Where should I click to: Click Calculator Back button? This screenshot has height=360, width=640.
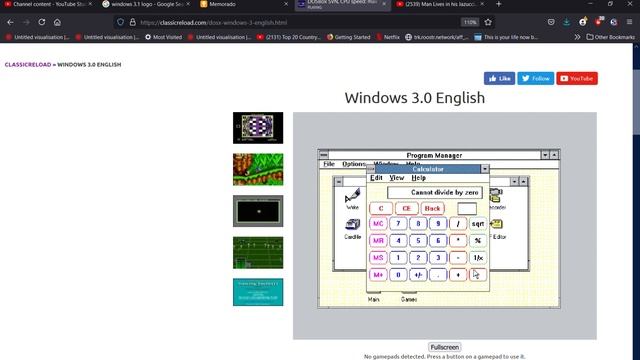click(x=432, y=209)
